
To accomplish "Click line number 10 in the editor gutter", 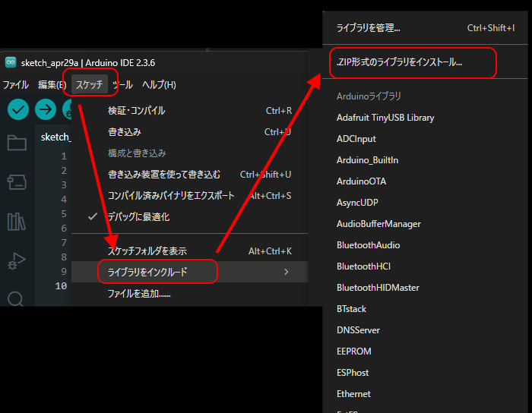I will click(61, 286).
